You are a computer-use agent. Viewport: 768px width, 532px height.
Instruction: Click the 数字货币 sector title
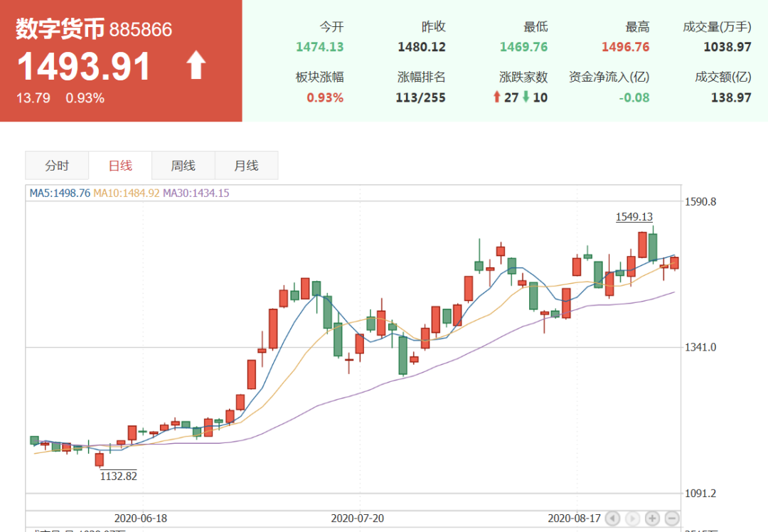(60, 28)
